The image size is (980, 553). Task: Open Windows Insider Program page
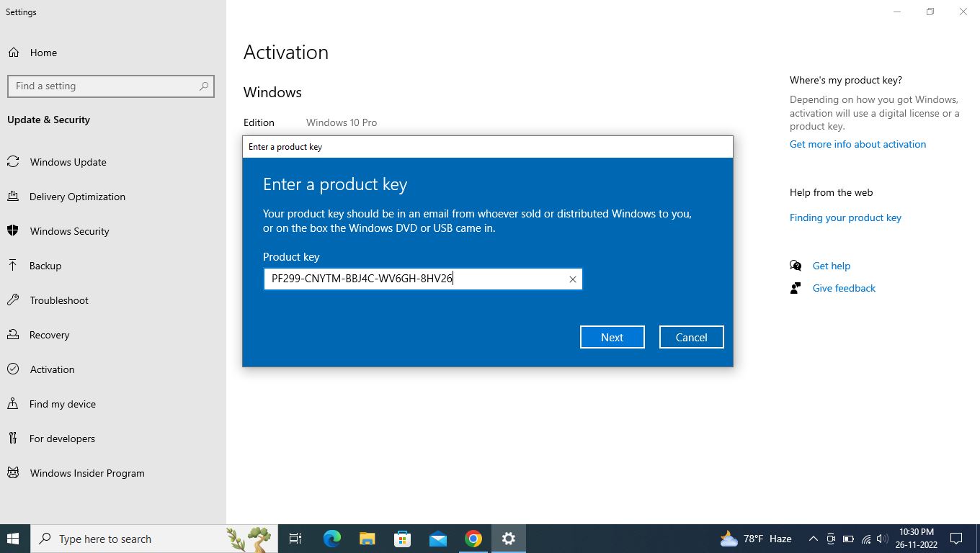pos(86,473)
